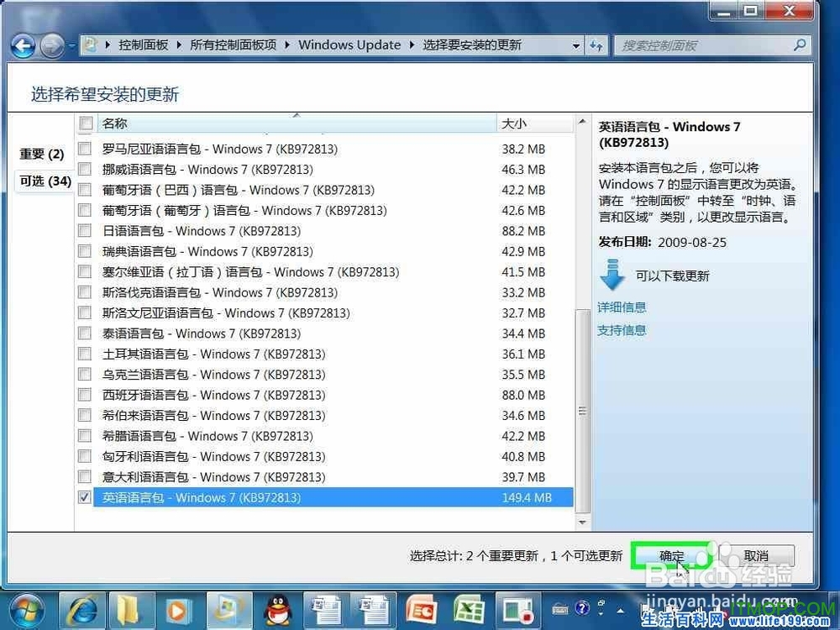Expand arrow after Windows Update breadcrumb

(412, 45)
